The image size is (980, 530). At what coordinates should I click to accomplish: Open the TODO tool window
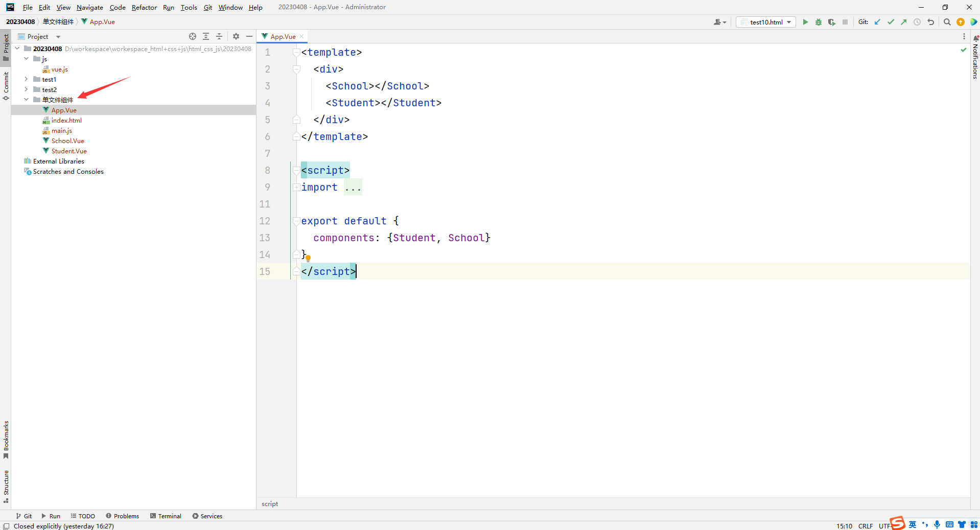83,516
